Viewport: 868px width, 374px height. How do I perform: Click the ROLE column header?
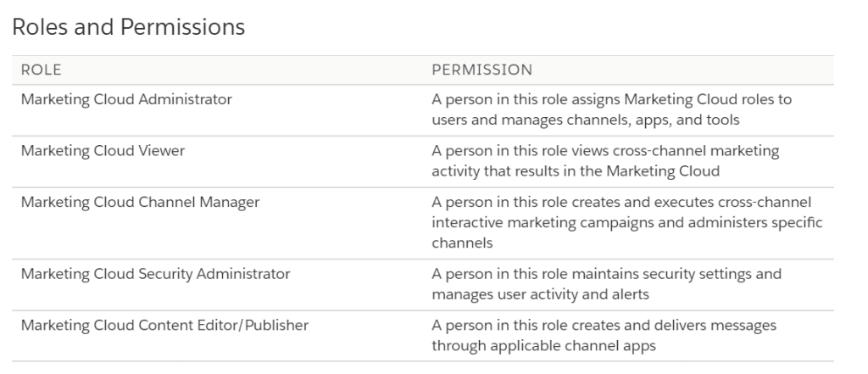[x=41, y=70]
